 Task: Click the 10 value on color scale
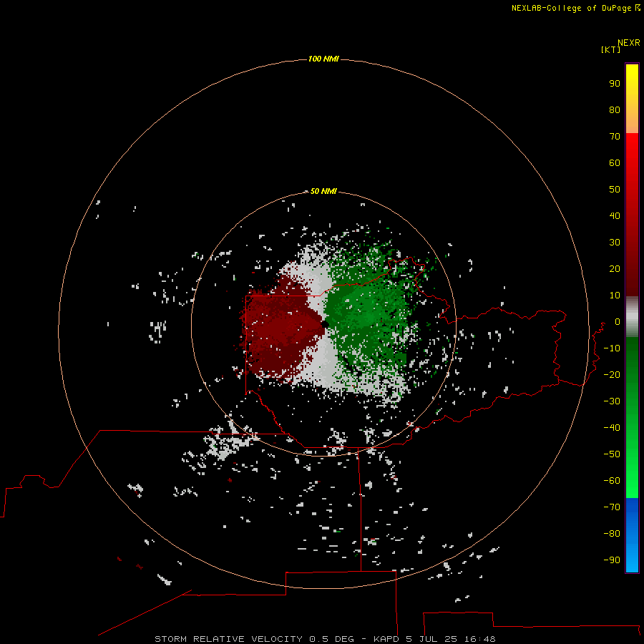[x=615, y=296]
